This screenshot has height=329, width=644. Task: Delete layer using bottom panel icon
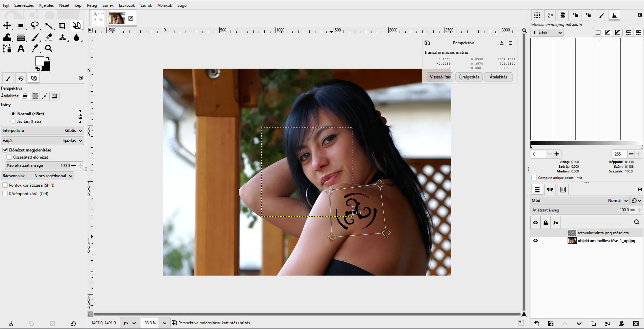[636, 324]
